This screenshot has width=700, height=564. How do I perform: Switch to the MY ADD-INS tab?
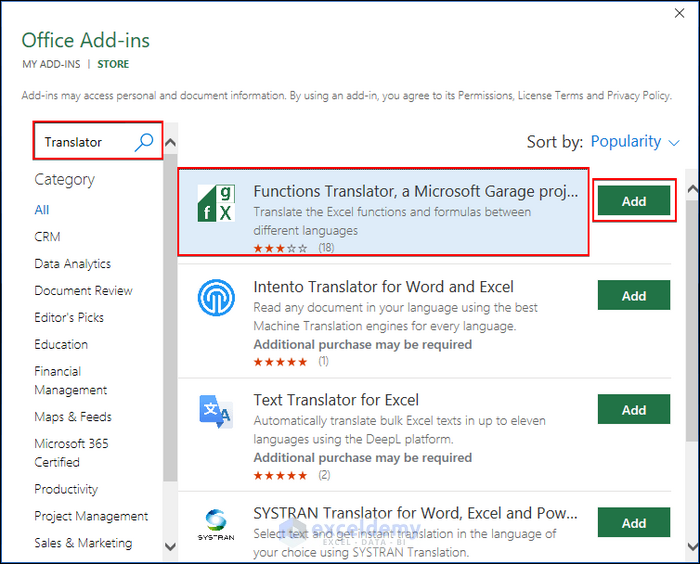[x=51, y=64]
